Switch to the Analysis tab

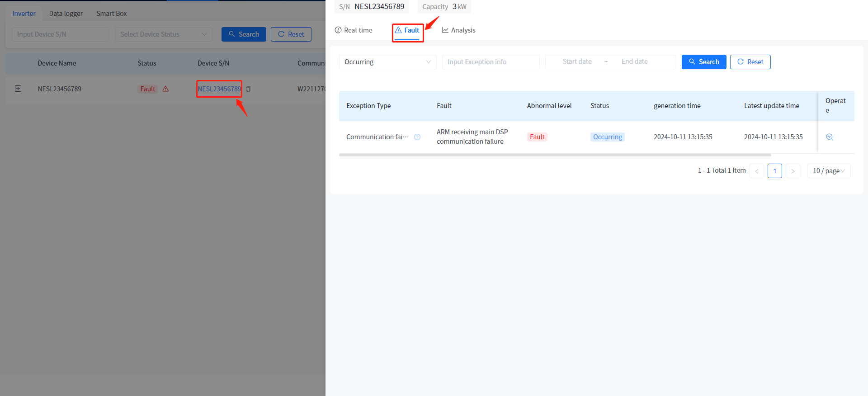click(458, 30)
